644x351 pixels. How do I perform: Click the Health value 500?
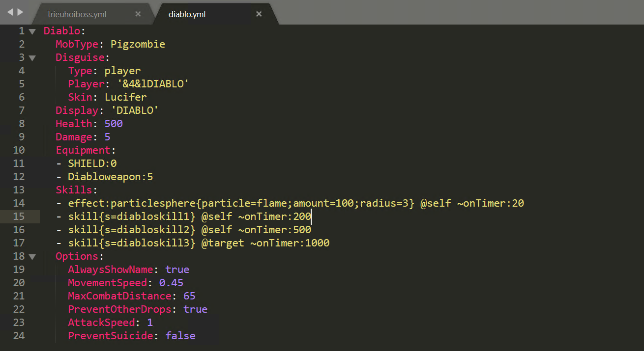click(x=114, y=124)
